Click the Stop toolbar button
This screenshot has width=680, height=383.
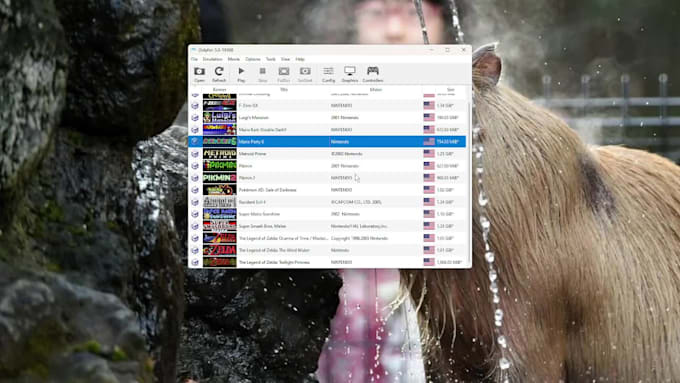click(262, 74)
